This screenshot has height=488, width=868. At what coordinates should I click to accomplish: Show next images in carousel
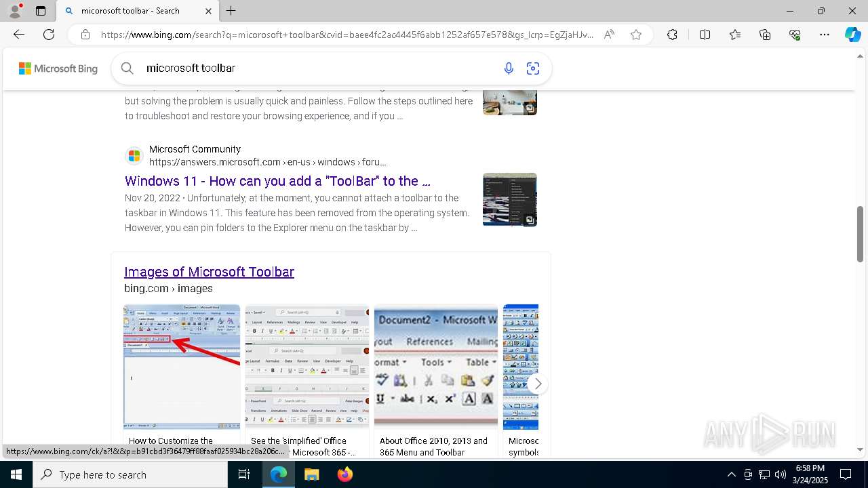537,384
